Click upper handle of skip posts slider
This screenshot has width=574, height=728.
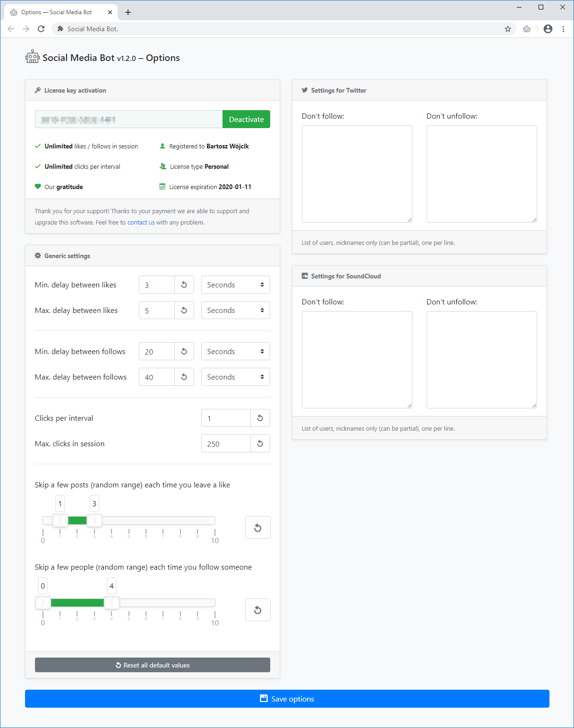click(94, 520)
